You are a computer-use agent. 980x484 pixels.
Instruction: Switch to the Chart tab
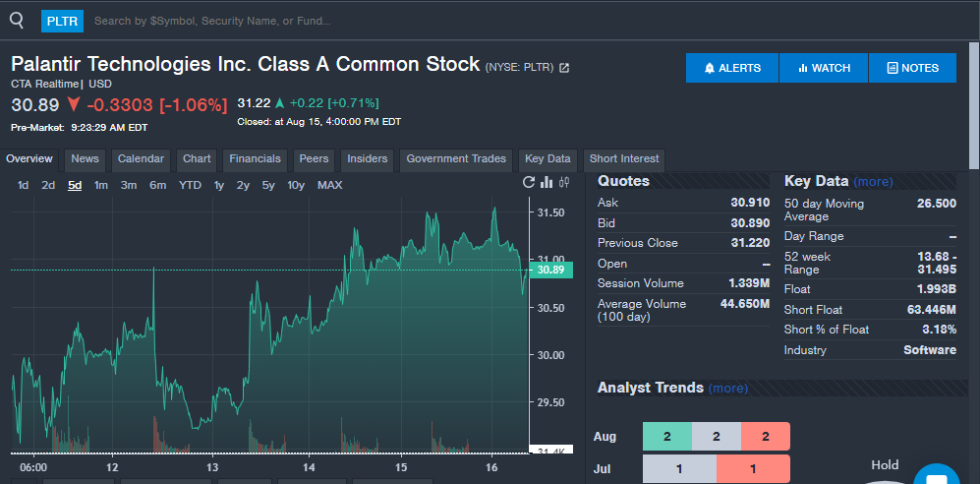click(x=197, y=158)
